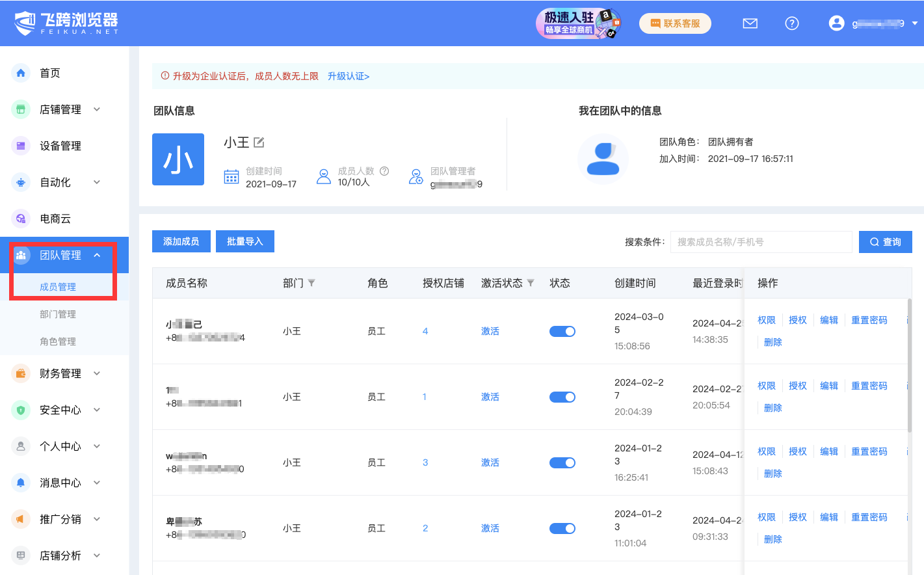
Task: Click 重置密码 for the 2024-02-27 member
Action: point(869,386)
